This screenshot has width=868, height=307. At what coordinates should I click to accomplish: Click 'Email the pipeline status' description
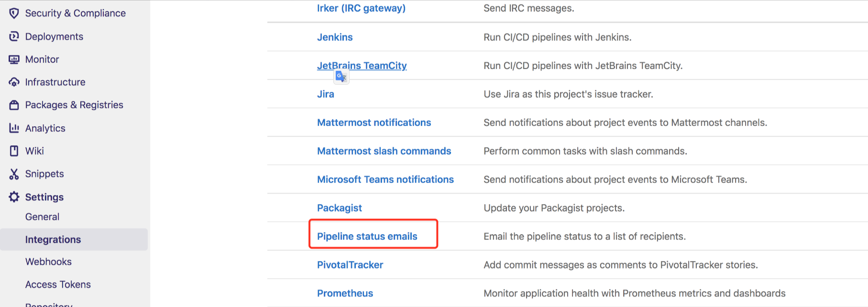point(585,236)
